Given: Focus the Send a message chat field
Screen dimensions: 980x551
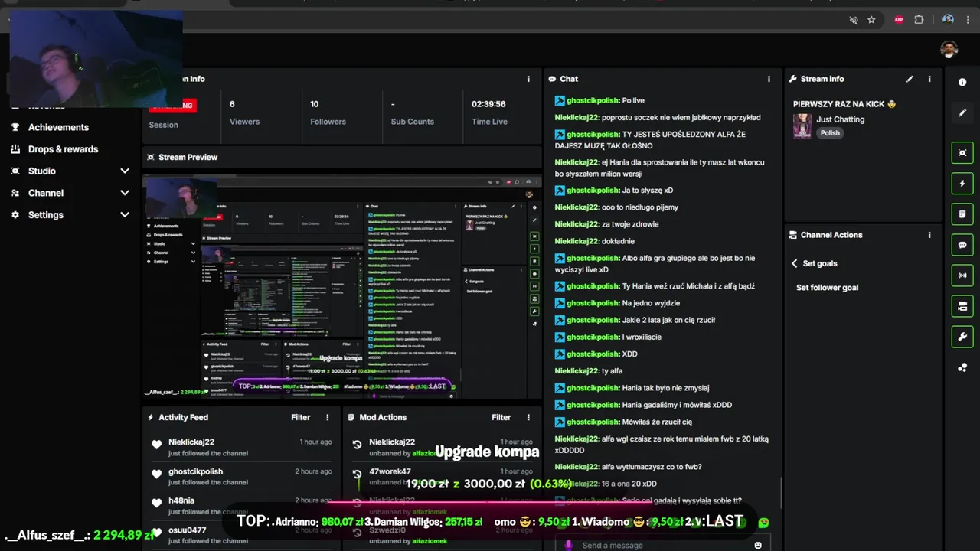Looking at the screenshot, I should click(x=662, y=545).
